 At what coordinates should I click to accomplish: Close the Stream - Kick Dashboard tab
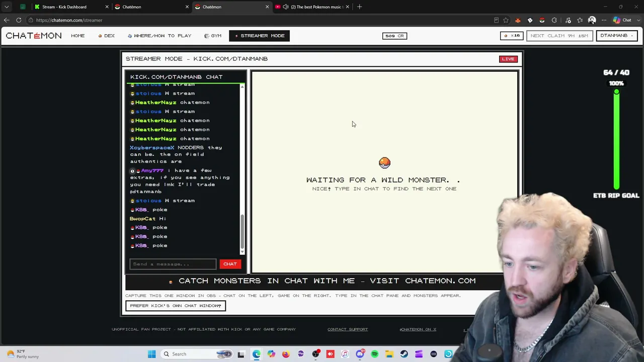[107, 7]
